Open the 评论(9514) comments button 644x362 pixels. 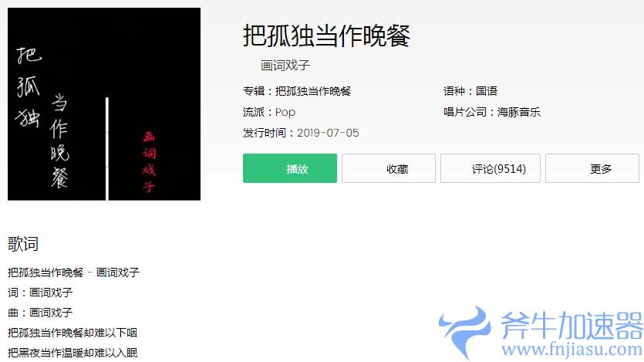pos(491,168)
